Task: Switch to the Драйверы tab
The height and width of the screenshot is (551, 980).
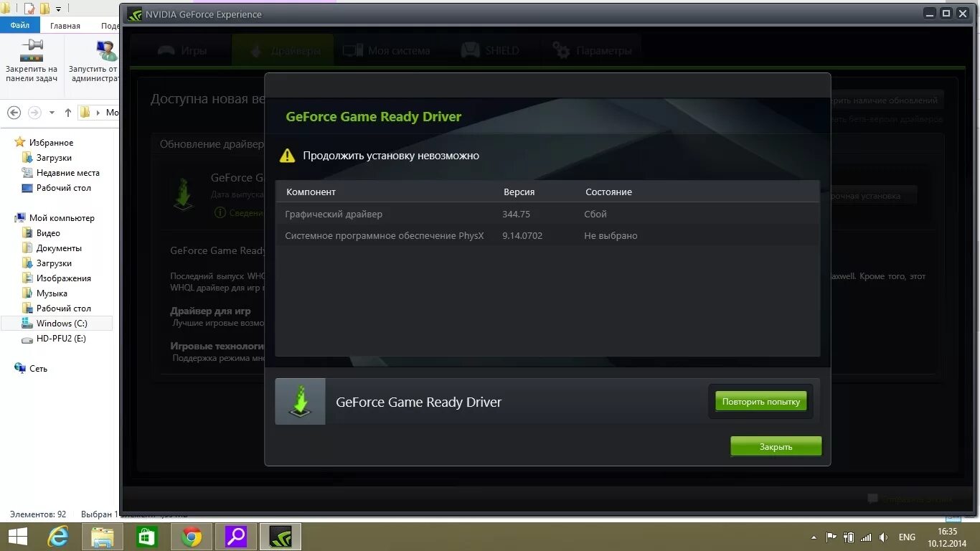Action: point(283,51)
